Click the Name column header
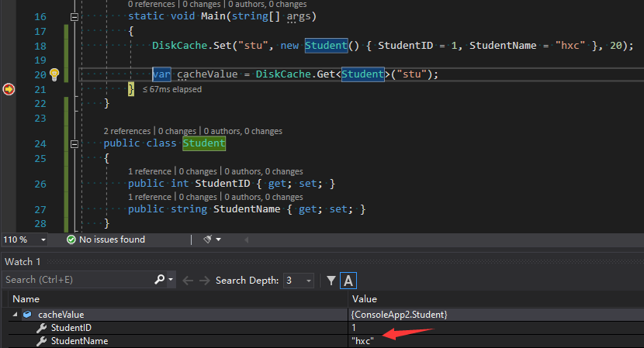Image resolution: width=644 pixels, height=348 pixels. coord(26,299)
